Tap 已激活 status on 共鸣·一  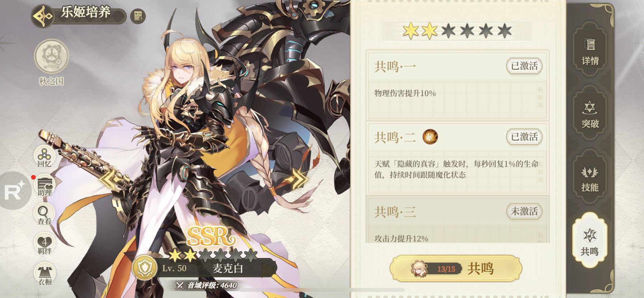(x=524, y=66)
